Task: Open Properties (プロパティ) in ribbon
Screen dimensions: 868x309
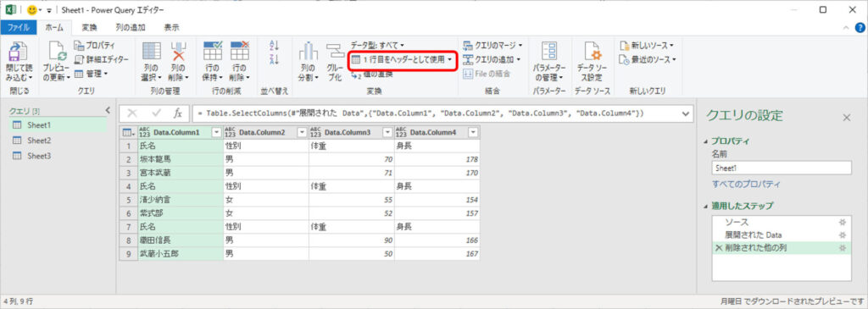Action: (x=94, y=46)
